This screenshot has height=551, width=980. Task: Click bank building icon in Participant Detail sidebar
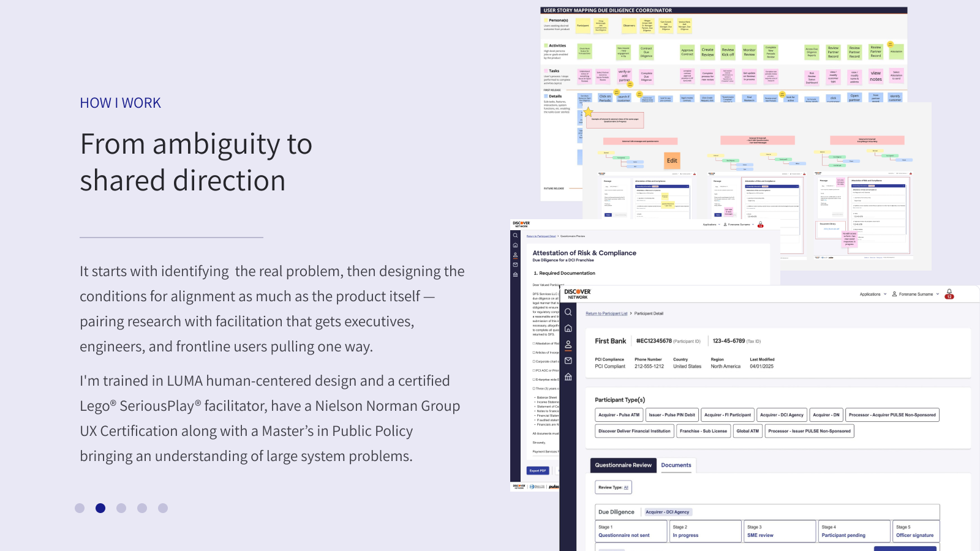point(568,377)
